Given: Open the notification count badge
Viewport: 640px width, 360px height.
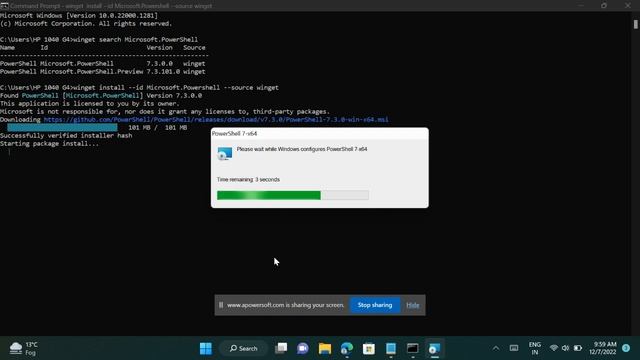Looking at the screenshot, I should [626, 348].
